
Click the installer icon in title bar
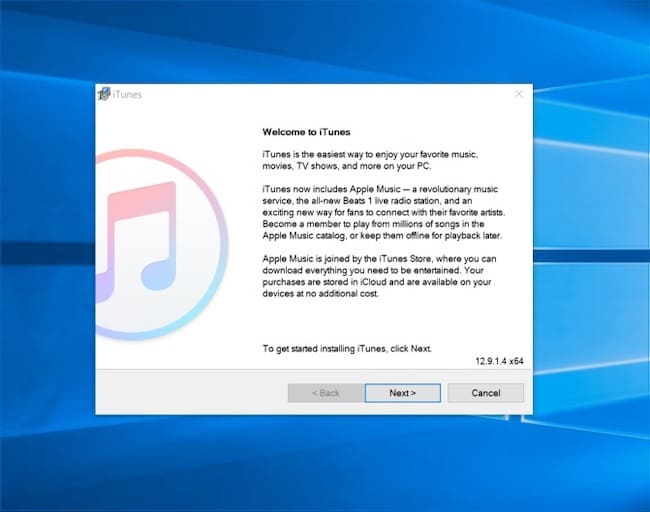[x=104, y=94]
